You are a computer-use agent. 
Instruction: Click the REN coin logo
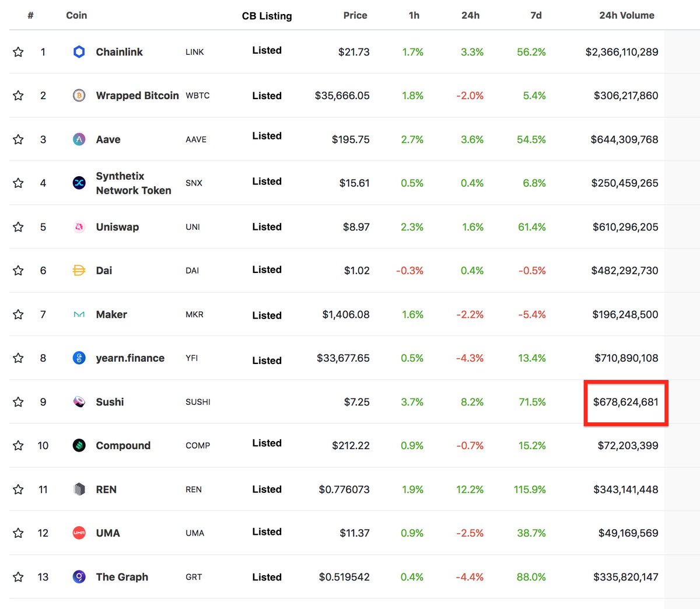pyautogui.click(x=79, y=489)
